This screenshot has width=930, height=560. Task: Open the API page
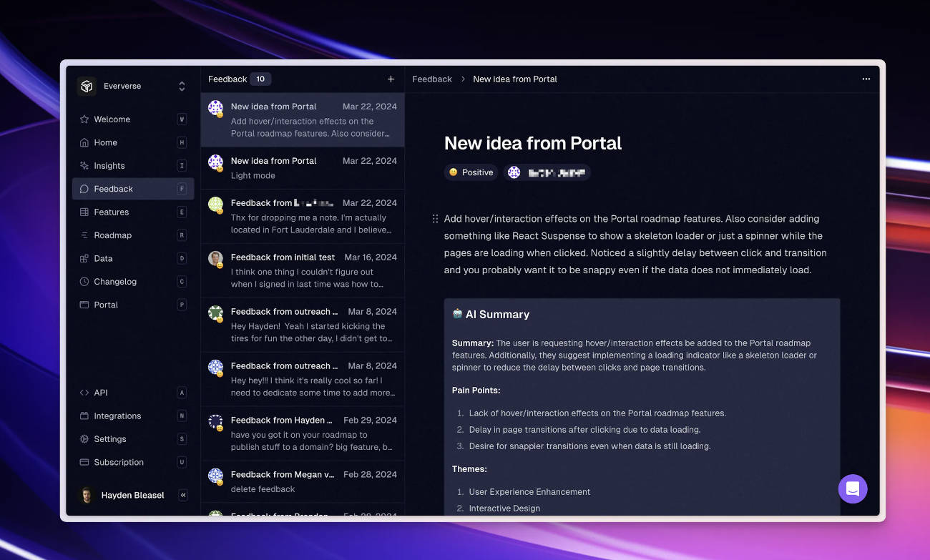(x=133, y=393)
